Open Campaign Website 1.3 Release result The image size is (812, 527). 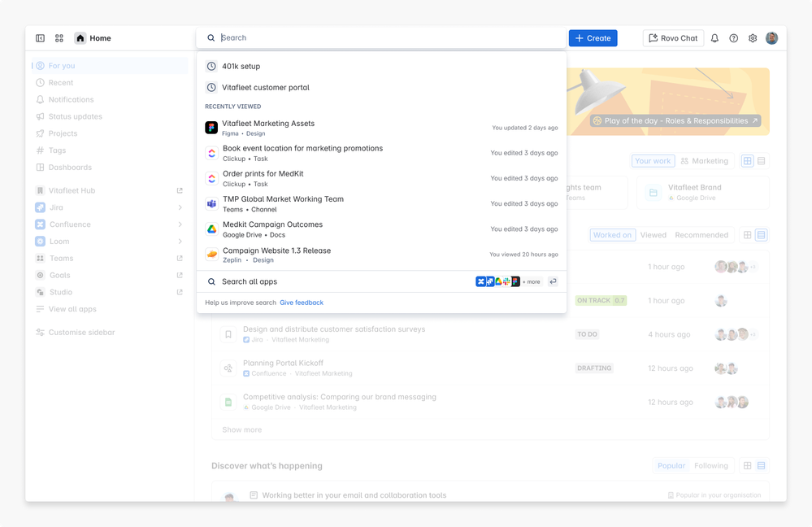tap(382, 255)
